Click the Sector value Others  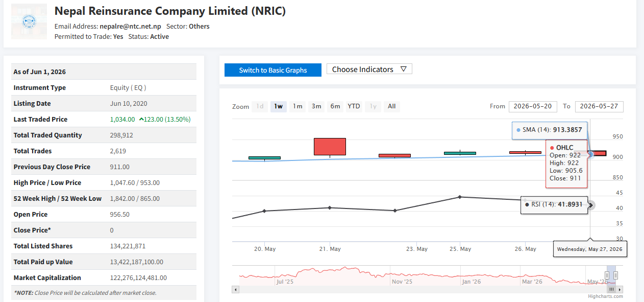(199, 26)
